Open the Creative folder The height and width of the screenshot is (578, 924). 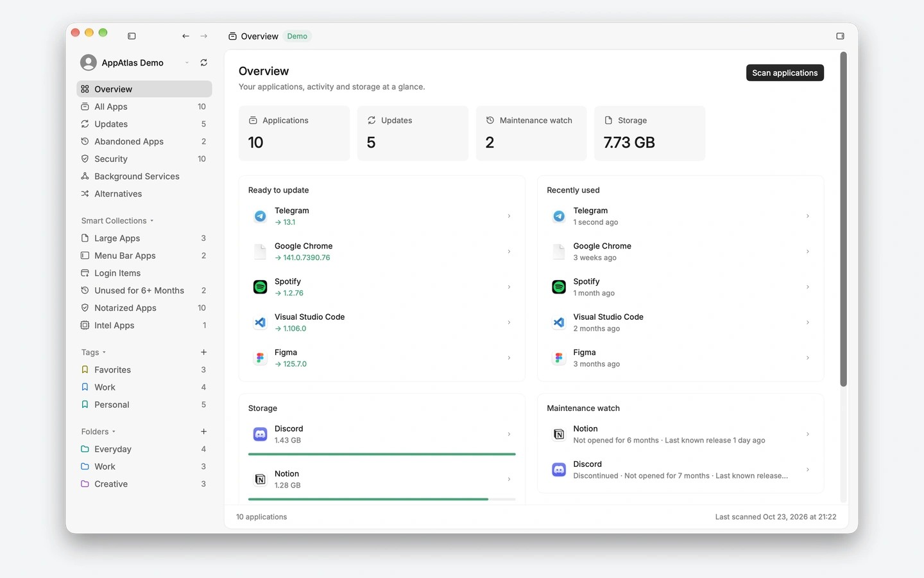(x=144, y=484)
